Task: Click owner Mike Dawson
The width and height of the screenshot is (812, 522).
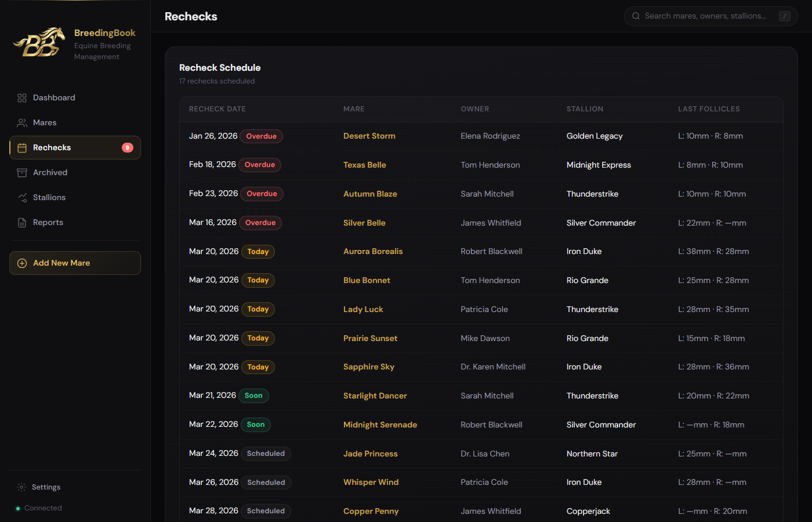Action: [485, 339]
